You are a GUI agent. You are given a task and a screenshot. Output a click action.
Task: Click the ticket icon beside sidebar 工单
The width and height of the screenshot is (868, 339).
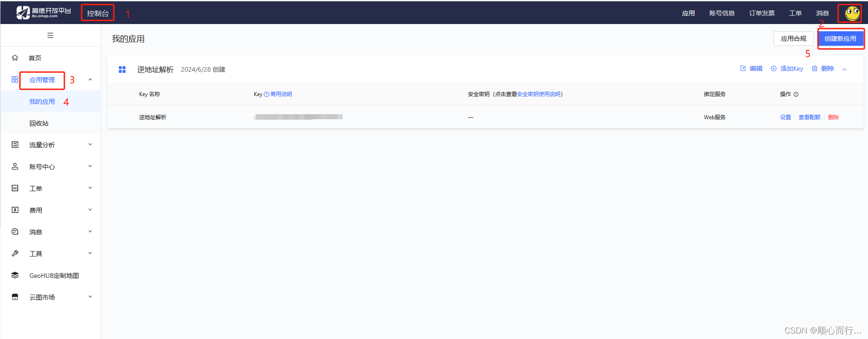(15, 188)
